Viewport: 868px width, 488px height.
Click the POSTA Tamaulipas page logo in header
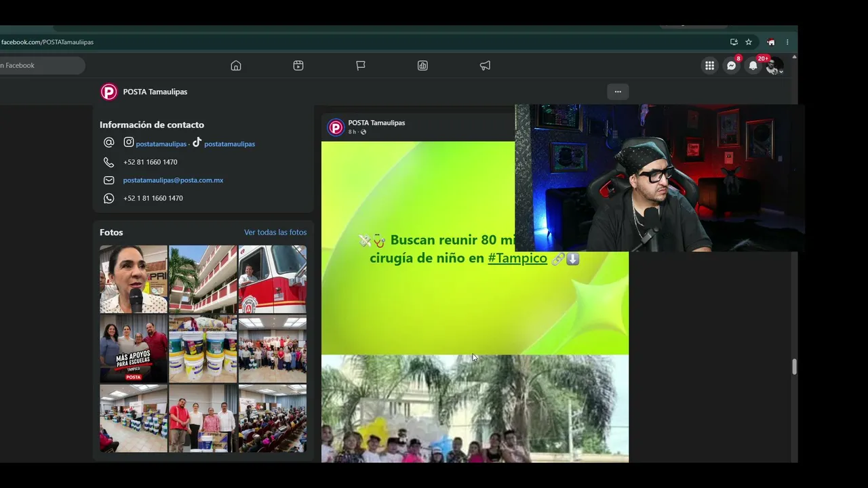click(109, 92)
